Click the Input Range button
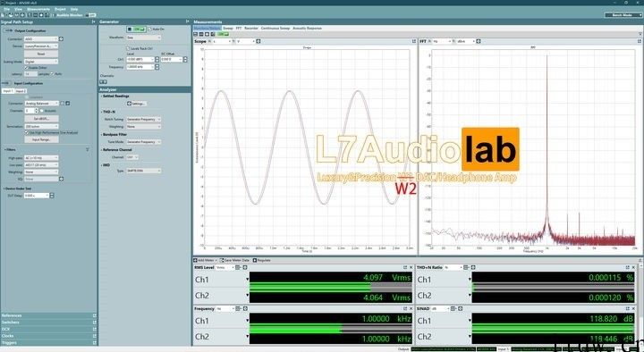Image resolution: width=644 pixels, height=352 pixels. coord(41,139)
